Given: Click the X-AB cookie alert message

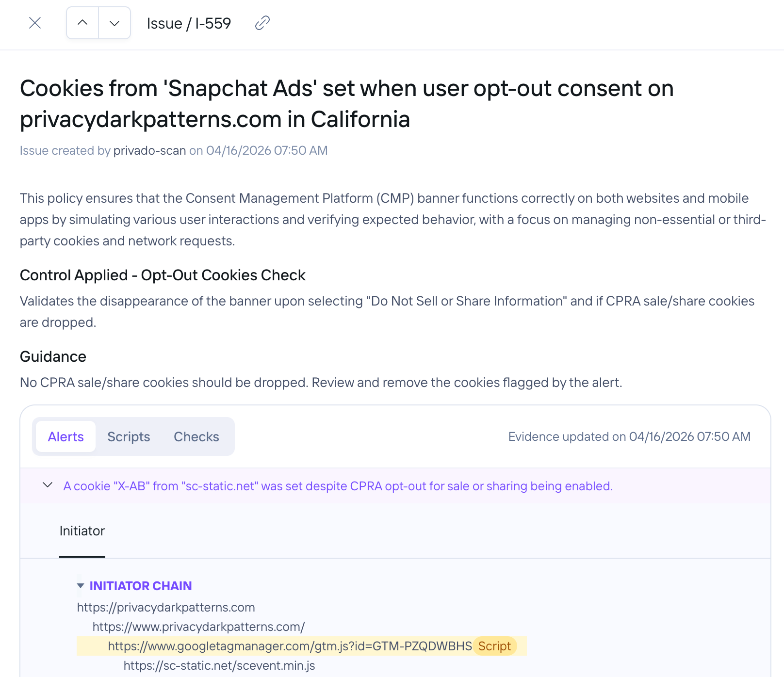Looking at the screenshot, I should click(338, 486).
